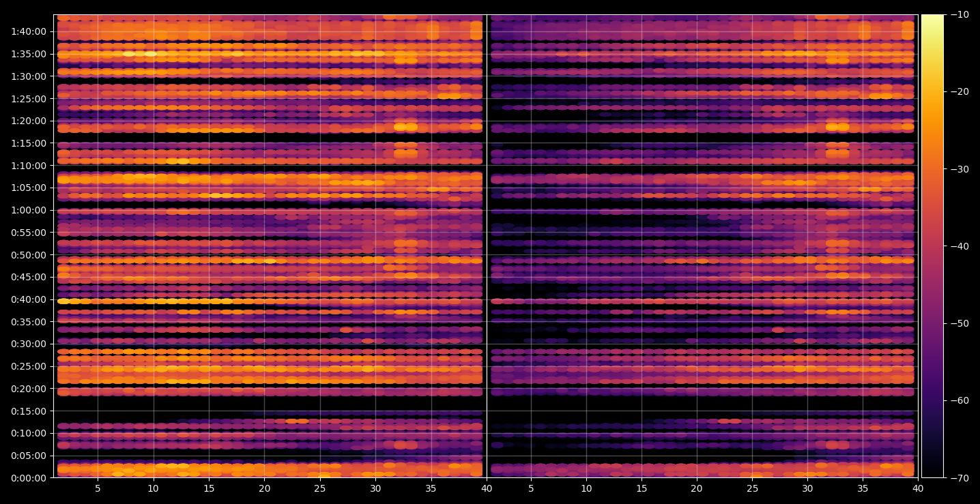Viewport: 980px width, 504px height.
Task: Click x-axis label 5 of the right heatmap
Action: pyautogui.click(x=530, y=488)
